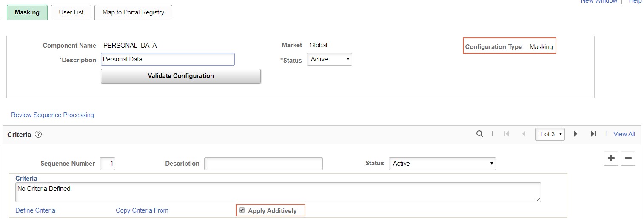
Task: Open Map to Portal Registry tab
Action: point(133,12)
